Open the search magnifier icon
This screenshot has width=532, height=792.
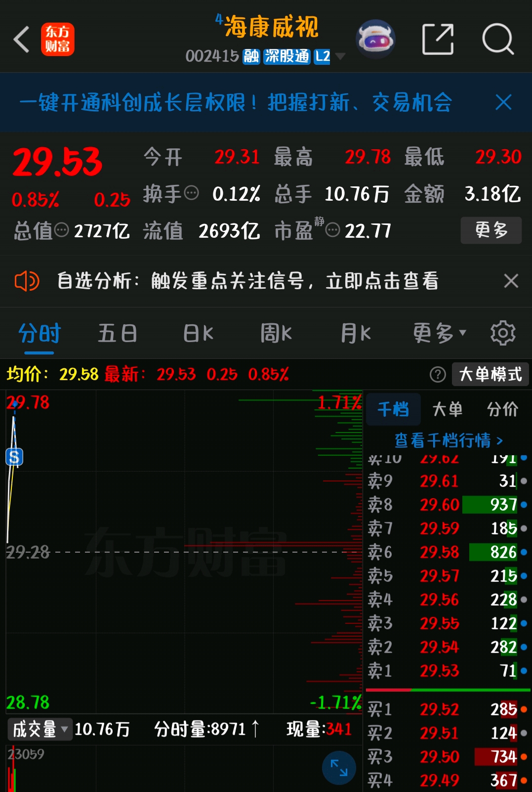[498, 39]
